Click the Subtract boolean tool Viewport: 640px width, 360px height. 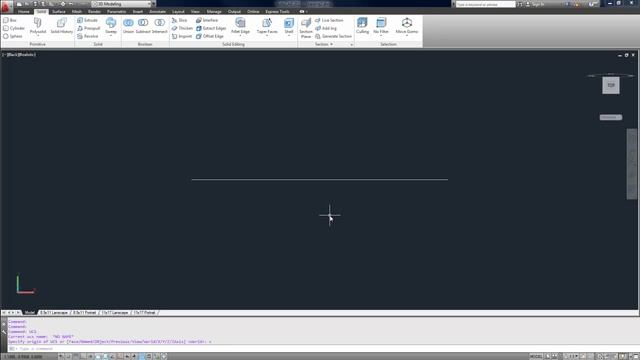143,25
